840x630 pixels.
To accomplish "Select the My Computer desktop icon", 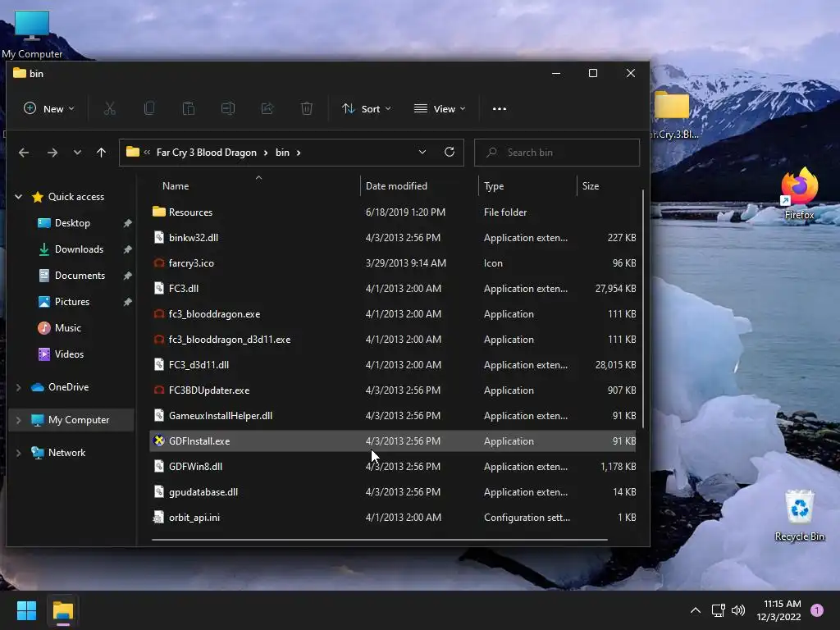I will click(x=32, y=34).
